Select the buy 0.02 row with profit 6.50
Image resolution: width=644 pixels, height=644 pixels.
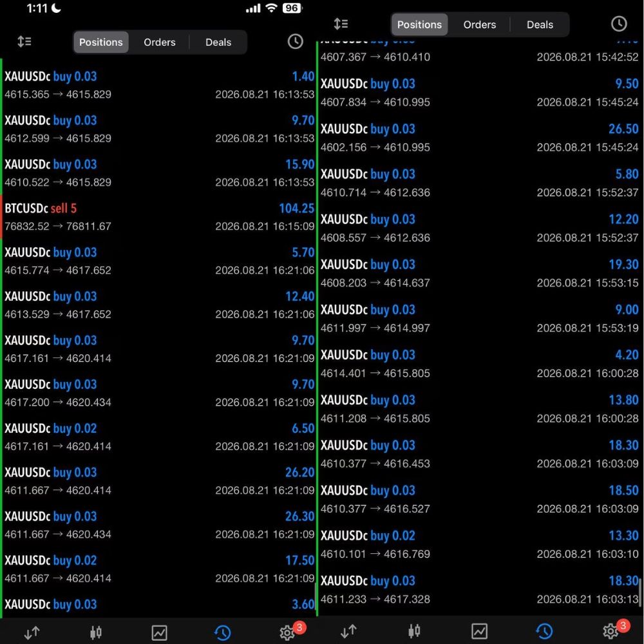158,437
